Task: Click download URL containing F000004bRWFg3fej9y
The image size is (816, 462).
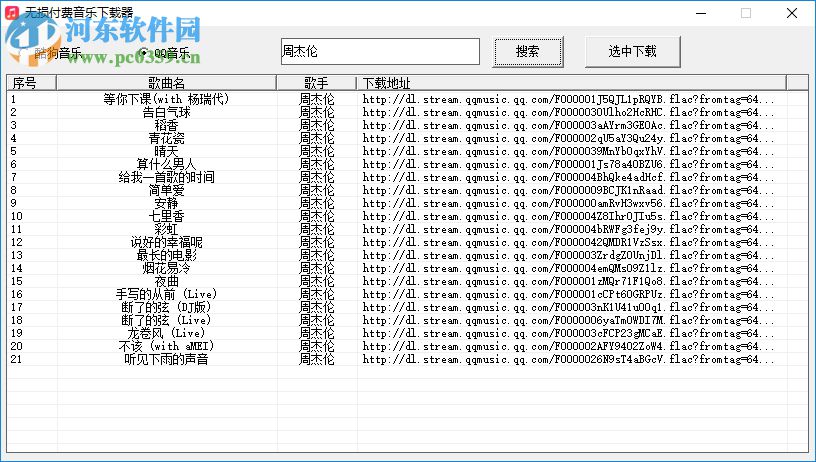Action: click(x=568, y=229)
